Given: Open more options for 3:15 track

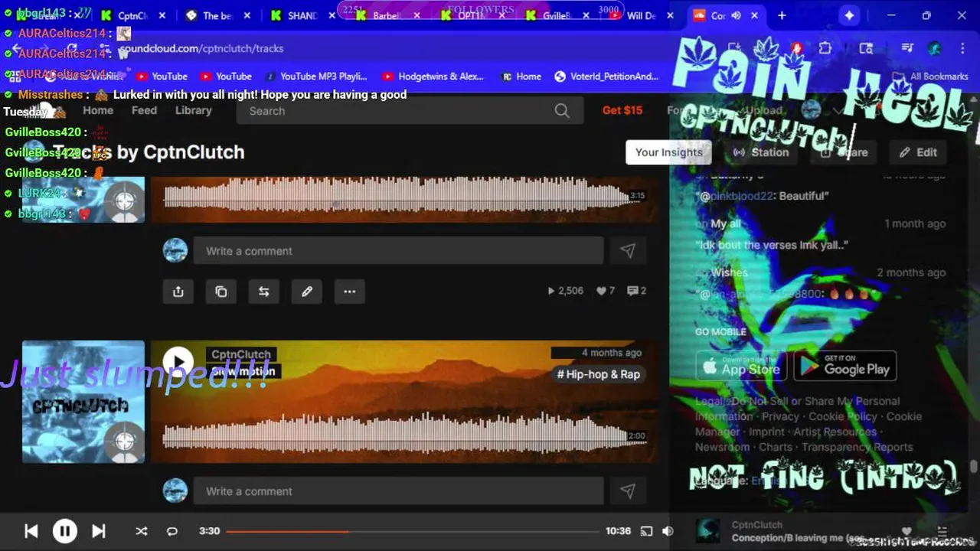Looking at the screenshot, I should pyautogui.click(x=350, y=292).
